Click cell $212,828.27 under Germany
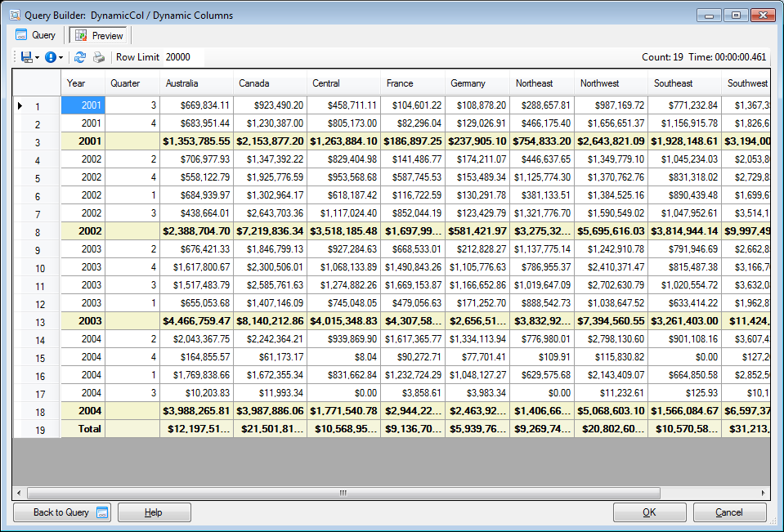 (x=477, y=249)
